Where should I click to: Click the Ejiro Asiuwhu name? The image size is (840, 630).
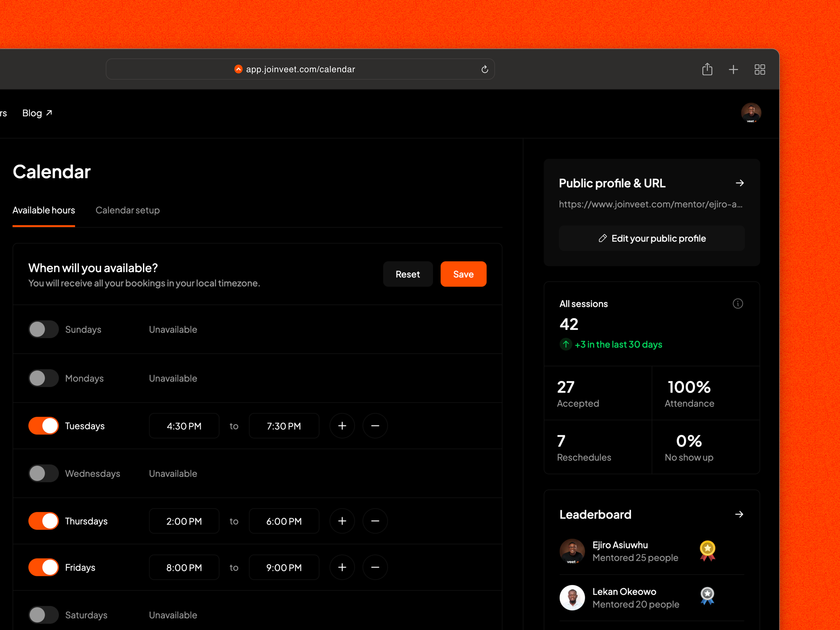pos(620,545)
